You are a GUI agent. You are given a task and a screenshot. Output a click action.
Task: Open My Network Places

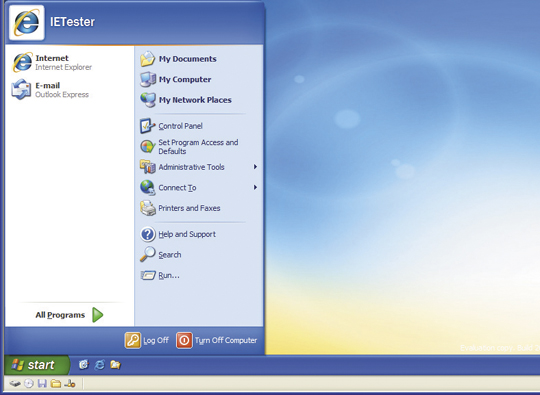point(186,100)
